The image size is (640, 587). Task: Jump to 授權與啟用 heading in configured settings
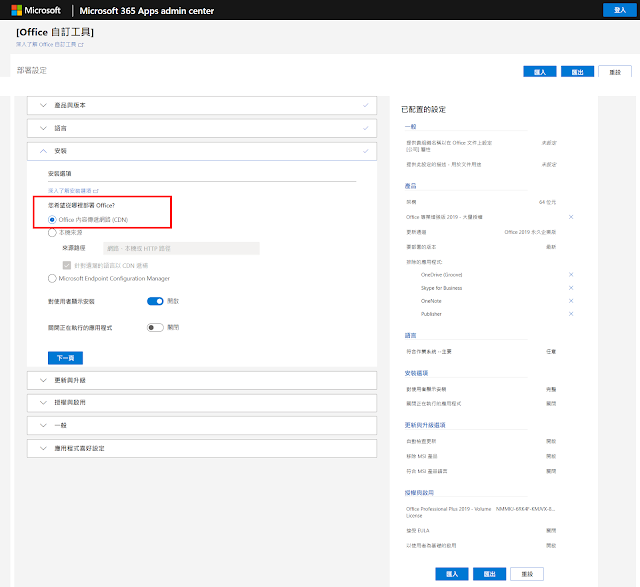[x=419, y=493]
